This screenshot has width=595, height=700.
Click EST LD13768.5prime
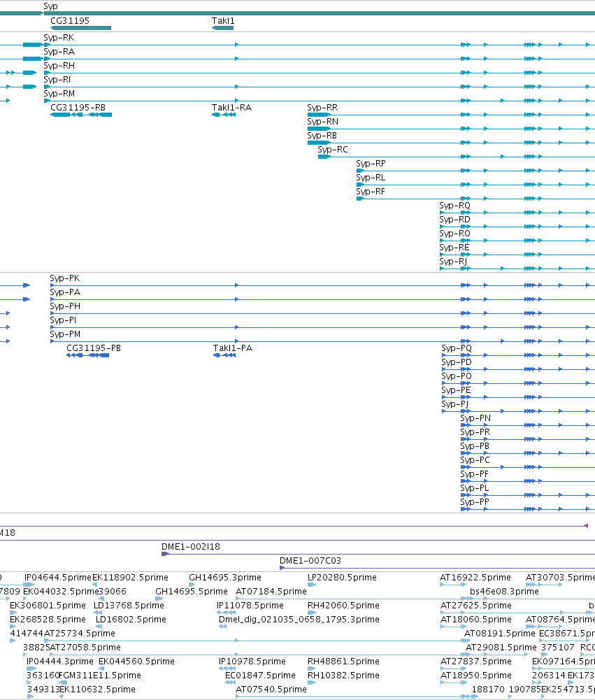tap(130, 606)
